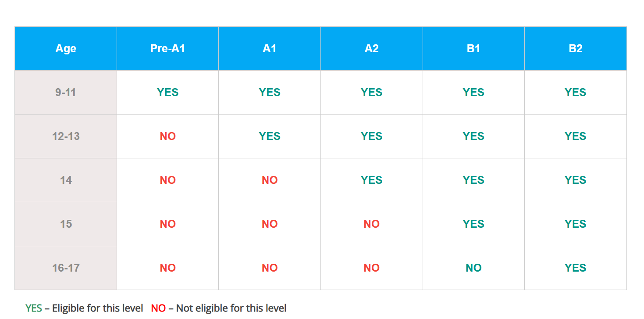Select the age 14 row label
The width and height of the screenshot is (644, 319).
pos(66,180)
